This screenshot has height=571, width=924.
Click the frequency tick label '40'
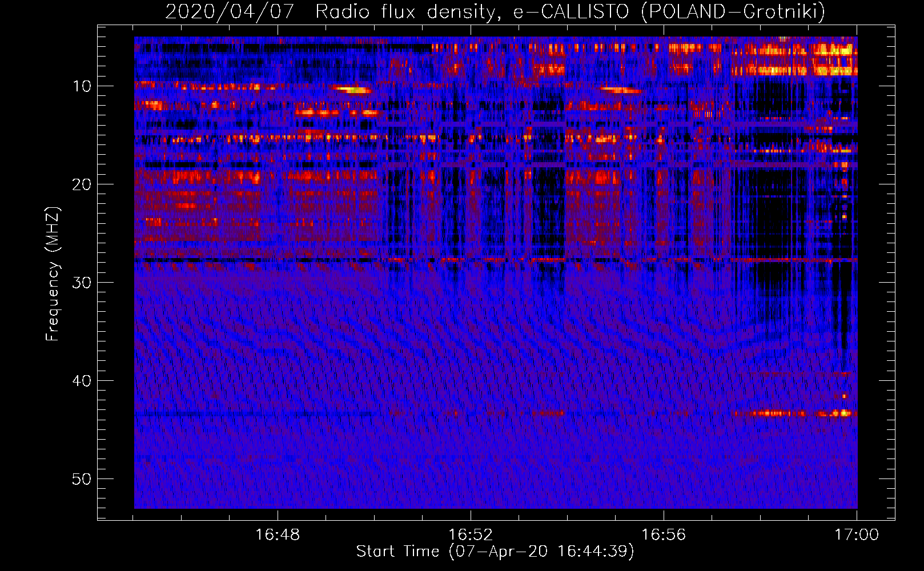[82, 381]
